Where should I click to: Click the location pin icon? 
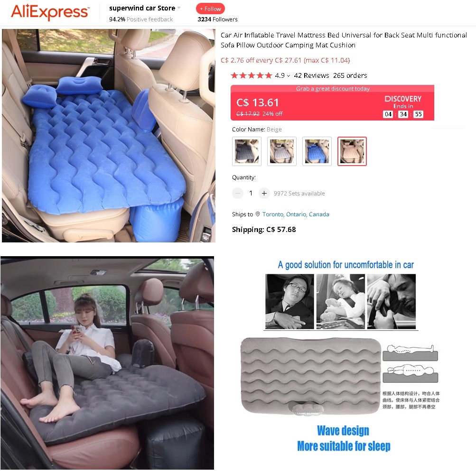(258, 214)
